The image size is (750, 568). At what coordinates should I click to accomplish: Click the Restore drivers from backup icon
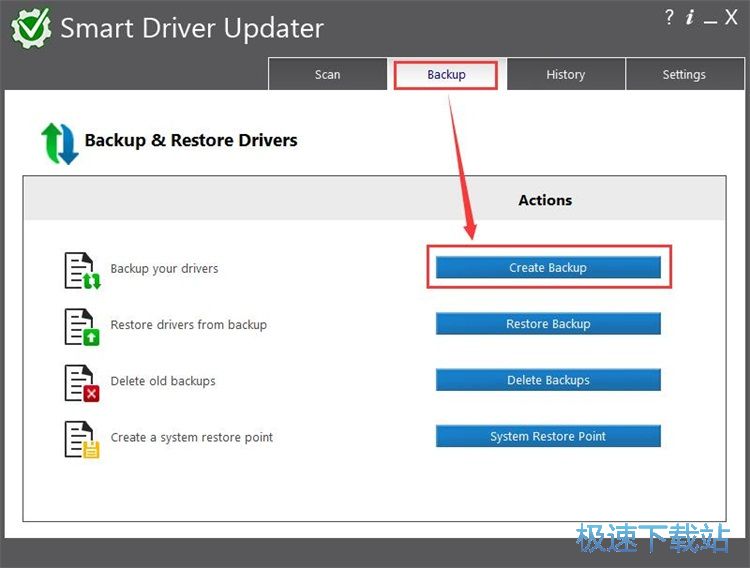(82, 327)
